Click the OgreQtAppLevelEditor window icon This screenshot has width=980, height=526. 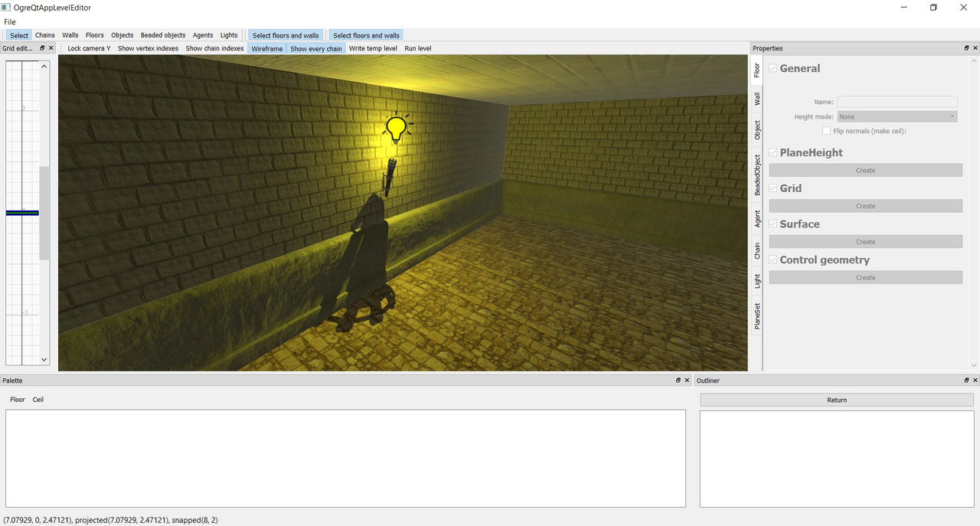point(6,7)
